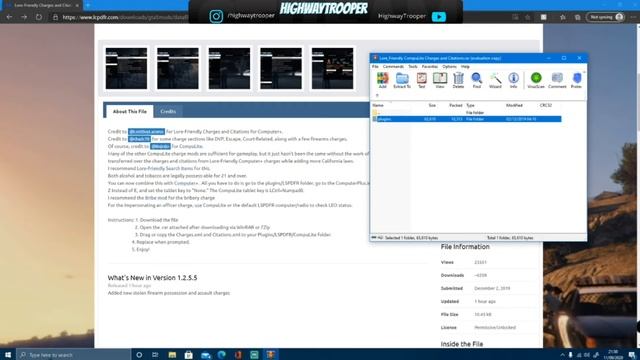640x360 pixels.
Task: Click the taskbar 'Type here to search' box
Action: click(73, 355)
